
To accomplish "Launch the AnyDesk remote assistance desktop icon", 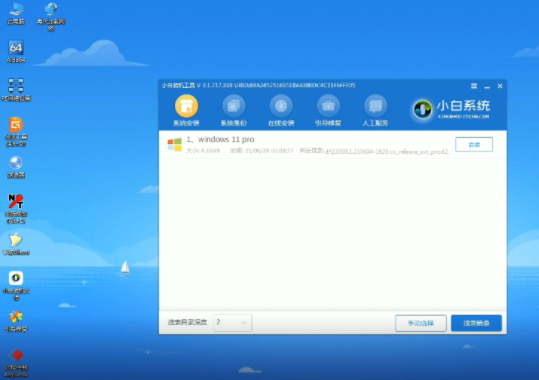I will (x=16, y=363).
